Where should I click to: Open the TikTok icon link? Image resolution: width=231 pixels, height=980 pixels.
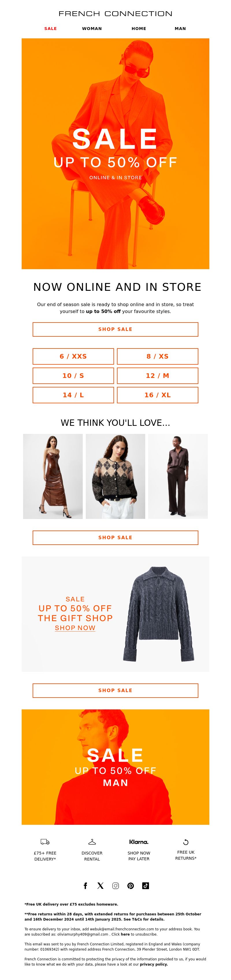[x=145, y=885]
